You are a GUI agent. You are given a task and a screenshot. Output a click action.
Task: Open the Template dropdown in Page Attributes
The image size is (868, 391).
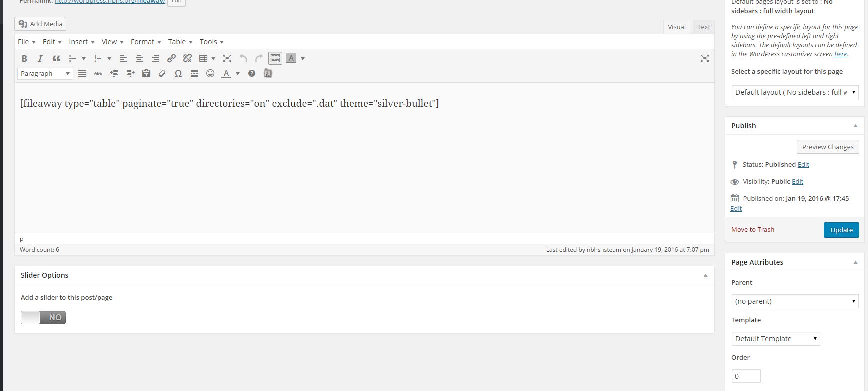click(x=775, y=339)
